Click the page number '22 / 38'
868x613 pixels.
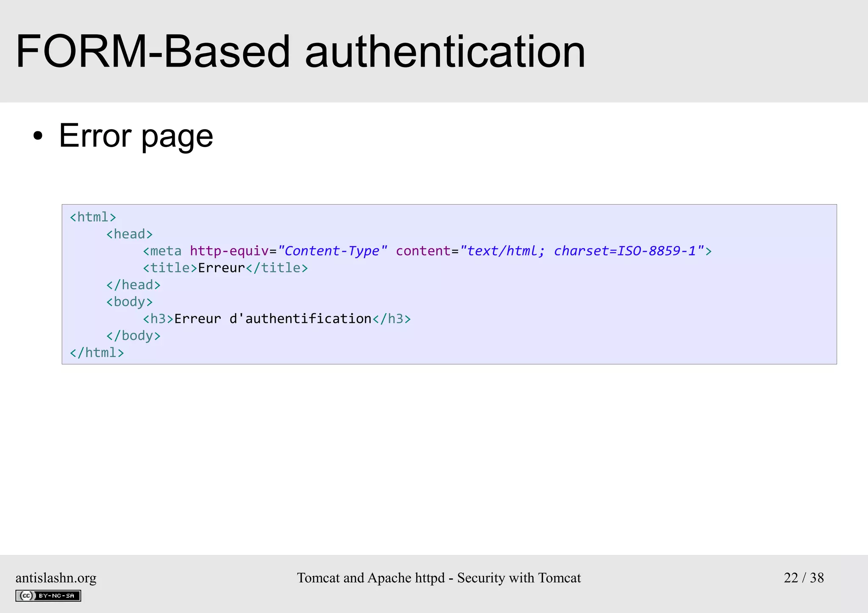point(804,578)
